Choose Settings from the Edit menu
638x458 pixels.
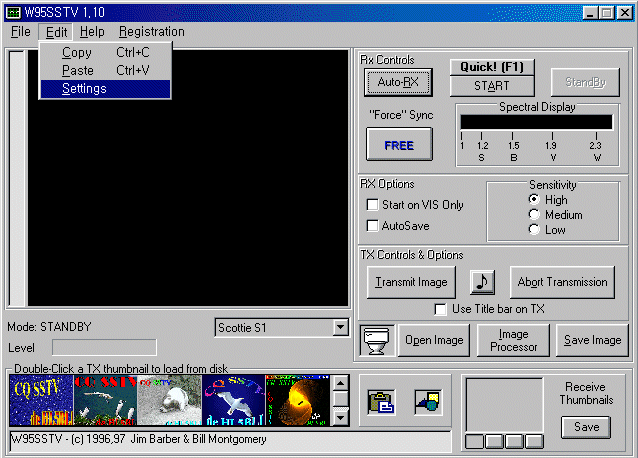pyautogui.click(x=105, y=89)
